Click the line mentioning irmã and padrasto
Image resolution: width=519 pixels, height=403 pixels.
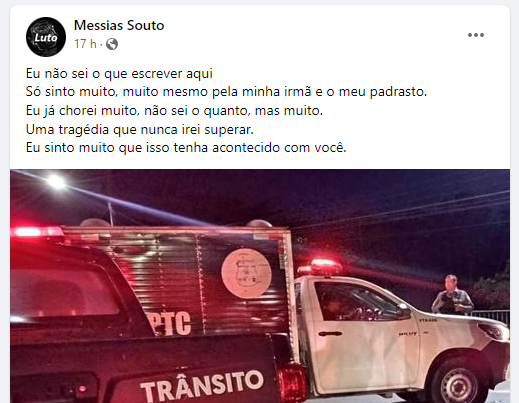(x=226, y=92)
